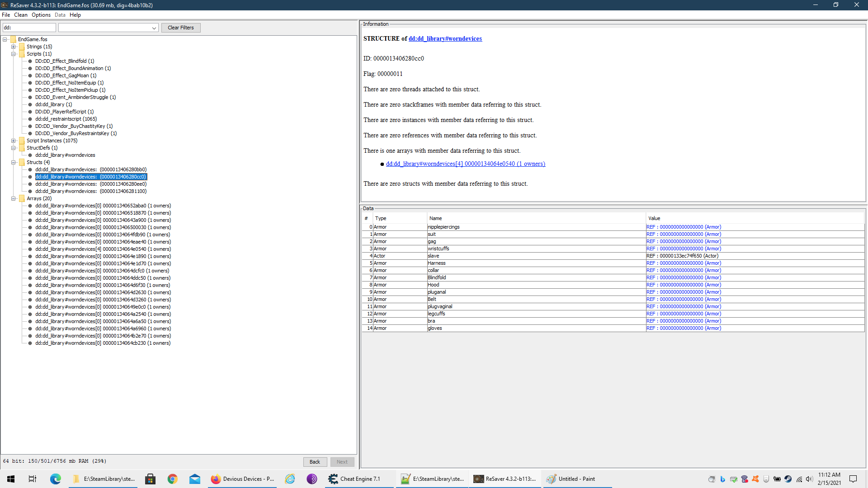Collapse the Scripts (11) node
This screenshot has width=868, height=488.
14,54
